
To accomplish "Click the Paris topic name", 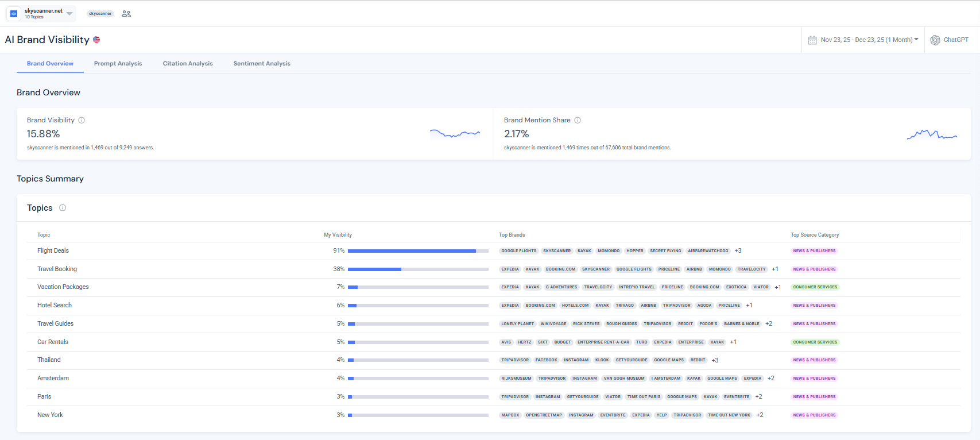I will point(44,396).
